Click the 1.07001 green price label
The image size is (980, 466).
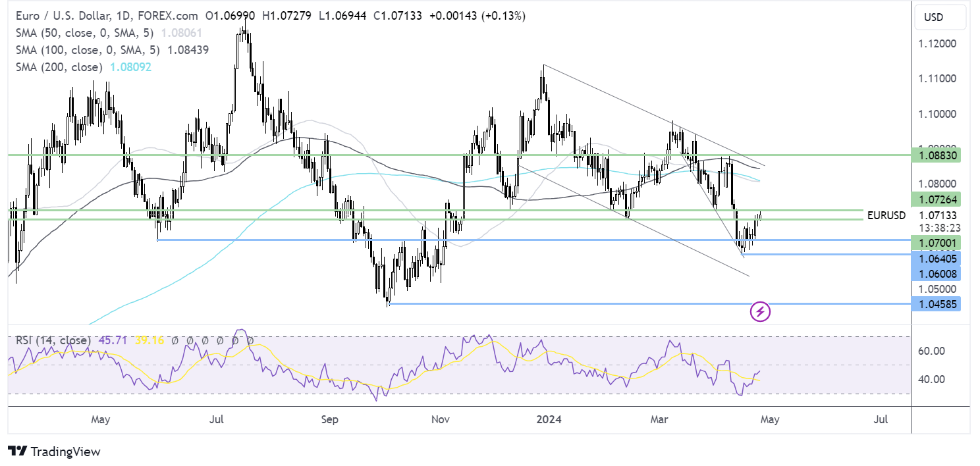click(936, 243)
